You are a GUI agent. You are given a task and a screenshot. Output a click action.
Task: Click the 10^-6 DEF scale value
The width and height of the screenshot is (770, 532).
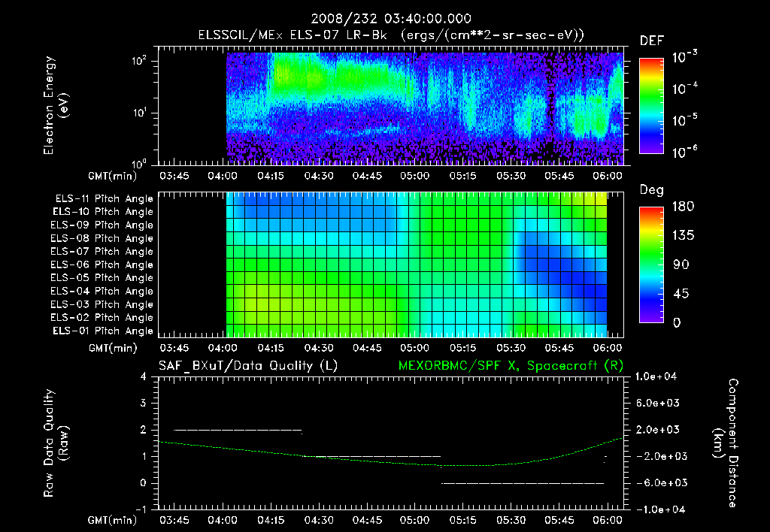point(684,152)
